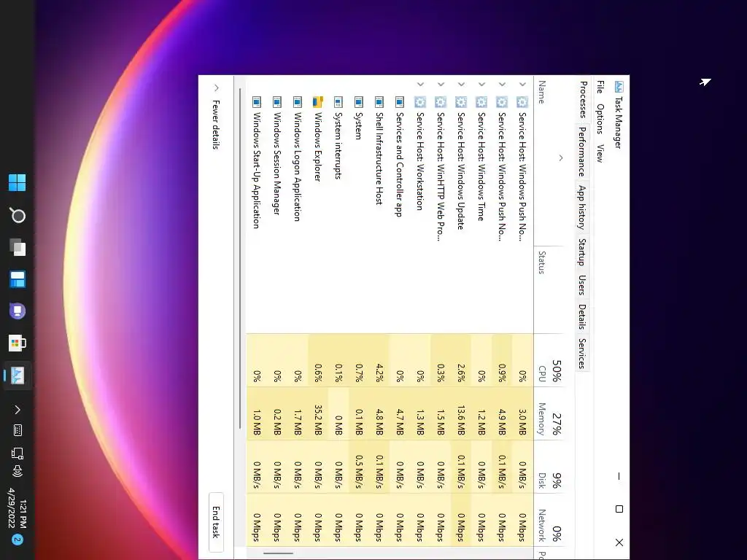Click the 35.2 MB memory value

[318, 420]
